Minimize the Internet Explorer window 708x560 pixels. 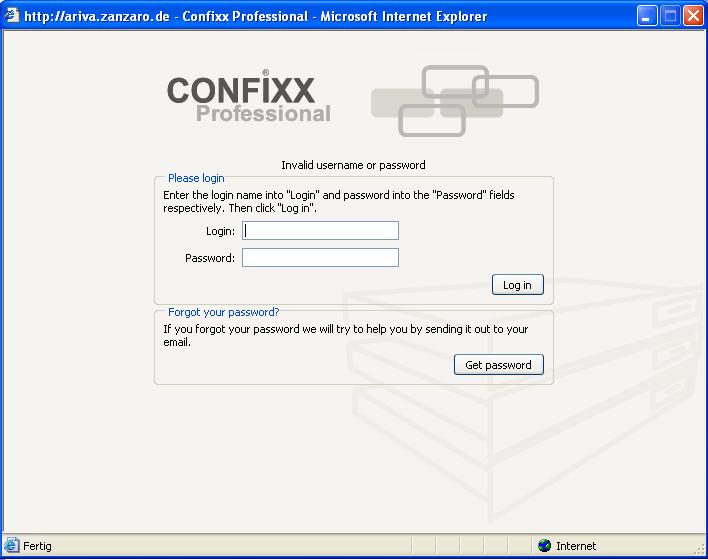[647, 16]
